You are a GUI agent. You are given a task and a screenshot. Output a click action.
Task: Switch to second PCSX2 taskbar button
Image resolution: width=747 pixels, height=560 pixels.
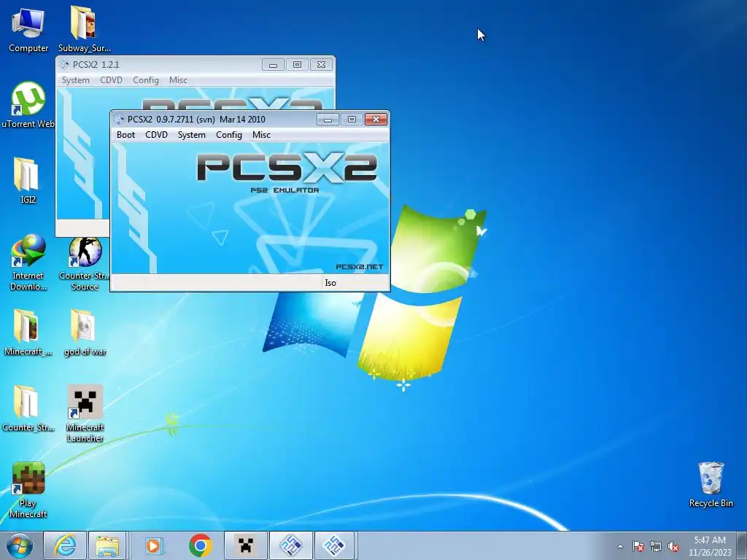(x=334, y=545)
